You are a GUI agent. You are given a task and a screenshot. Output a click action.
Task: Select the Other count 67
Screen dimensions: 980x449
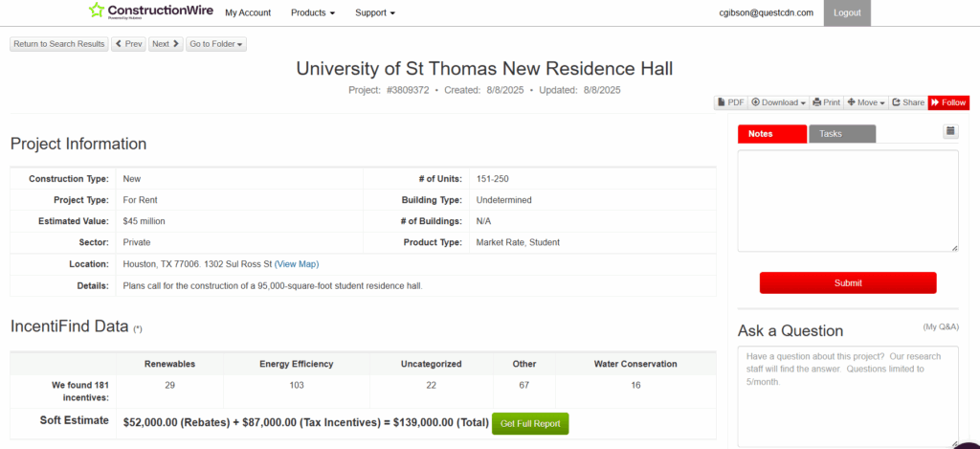click(x=523, y=385)
